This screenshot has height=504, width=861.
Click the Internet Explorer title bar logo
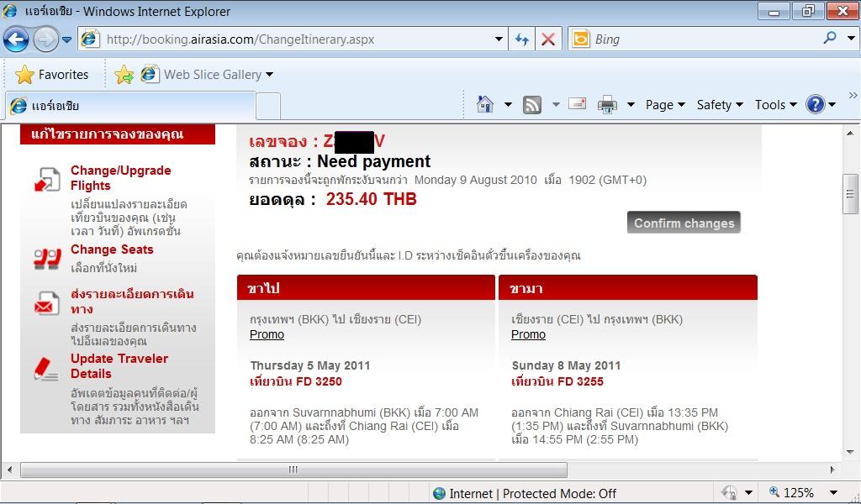click(x=10, y=11)
